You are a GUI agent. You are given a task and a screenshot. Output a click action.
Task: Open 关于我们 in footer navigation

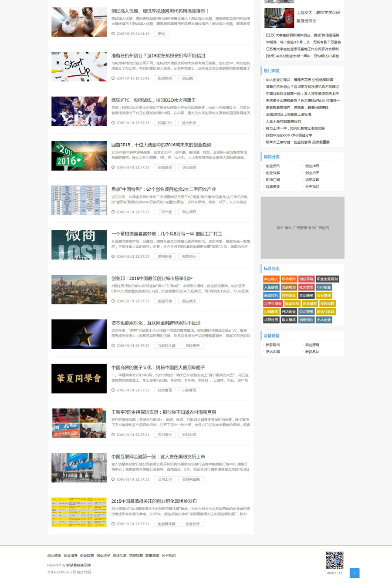click(169, 556)
